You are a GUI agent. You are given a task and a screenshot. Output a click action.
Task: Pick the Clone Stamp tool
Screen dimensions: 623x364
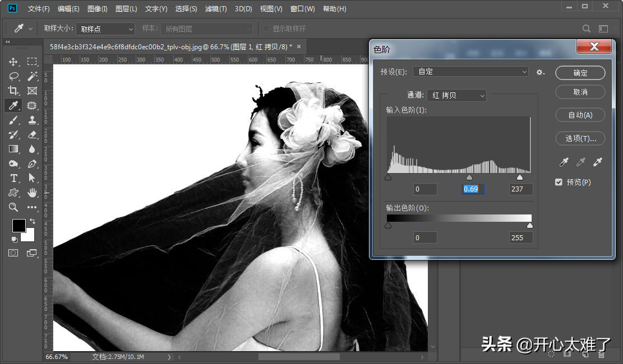(x=32, y=120)
